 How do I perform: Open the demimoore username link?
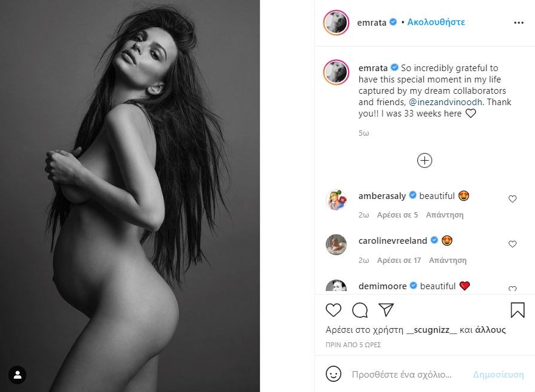pos(382,286)
